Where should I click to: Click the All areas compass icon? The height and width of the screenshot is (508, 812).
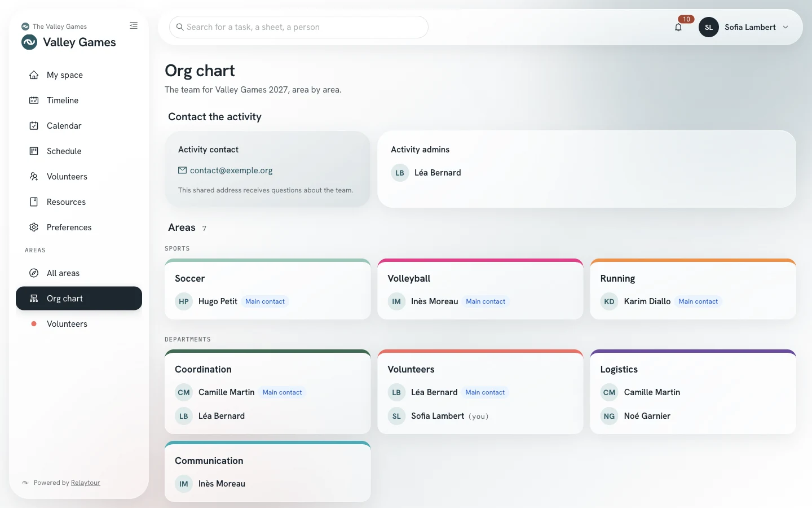pyautogui.click(x=34, y=273)
